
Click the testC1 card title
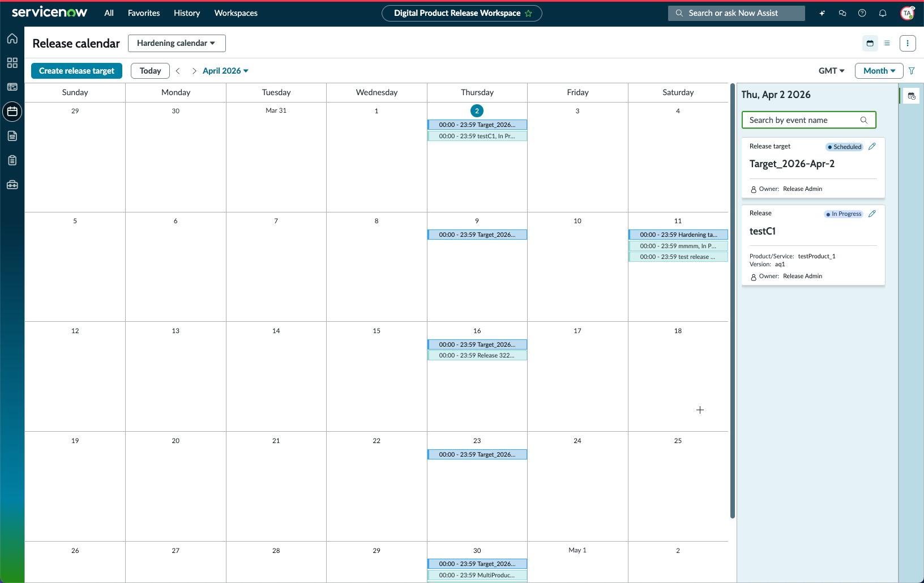[x=763, y=231]
